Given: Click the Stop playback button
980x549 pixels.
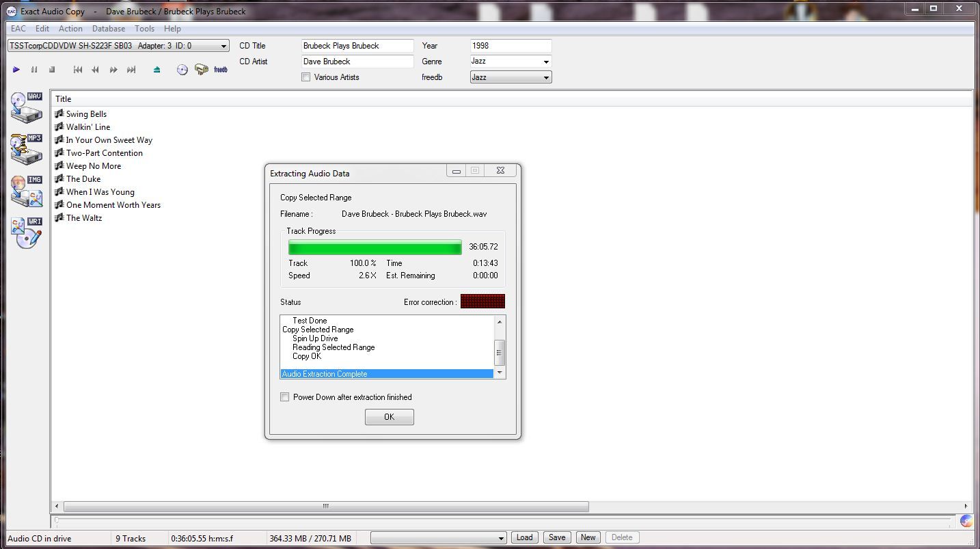Looking at the screenshot, I should tap(51, 70).
